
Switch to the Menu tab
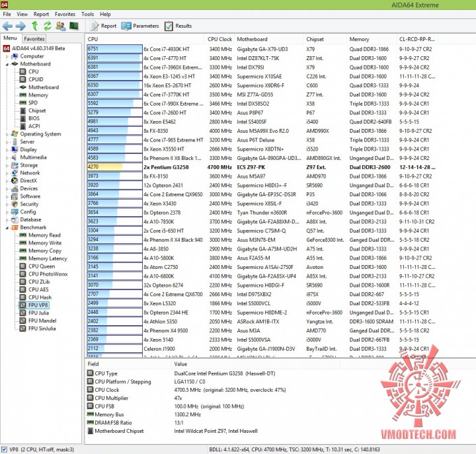click(10, 38)
